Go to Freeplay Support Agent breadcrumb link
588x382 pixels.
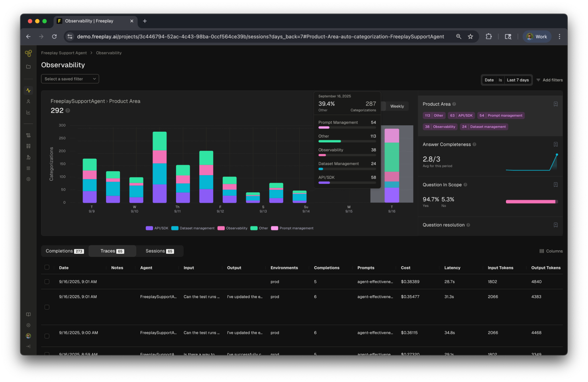pos(64,53)
